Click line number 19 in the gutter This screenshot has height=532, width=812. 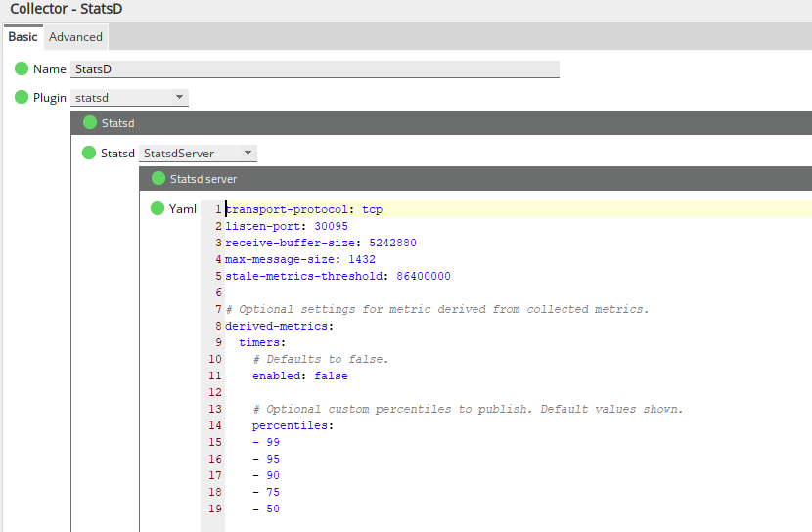coord(215,509)
